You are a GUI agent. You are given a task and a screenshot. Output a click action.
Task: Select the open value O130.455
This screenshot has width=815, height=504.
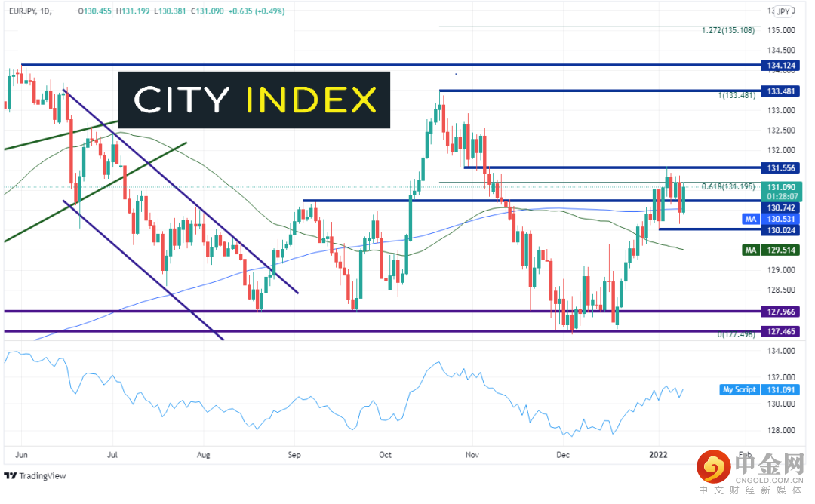click(x=94, y=11)
